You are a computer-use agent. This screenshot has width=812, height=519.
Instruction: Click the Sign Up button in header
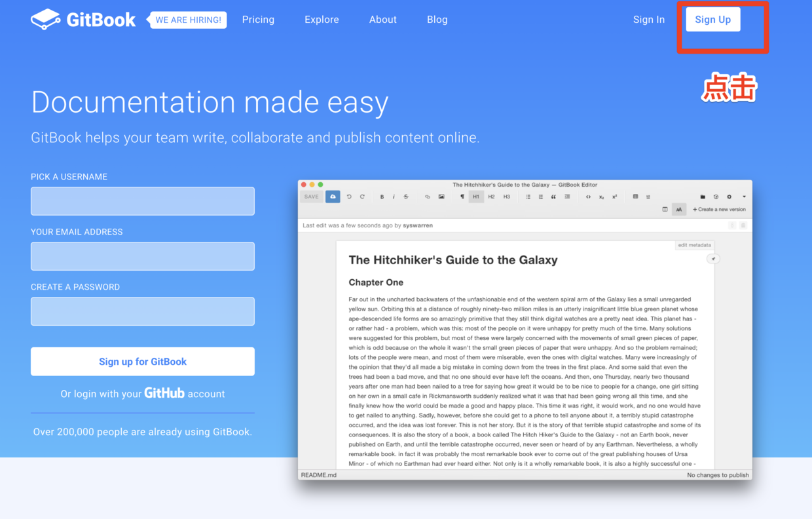(713, 20)
